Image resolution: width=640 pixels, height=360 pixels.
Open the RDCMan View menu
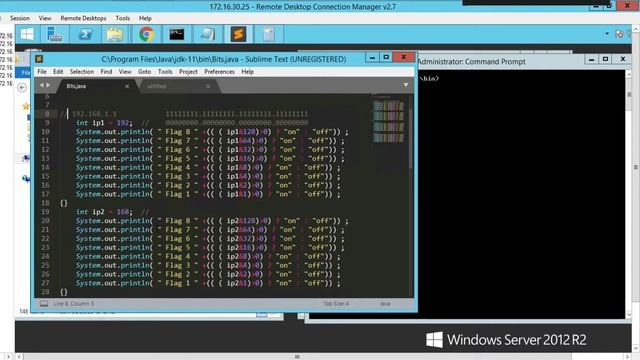click(45, 18)
